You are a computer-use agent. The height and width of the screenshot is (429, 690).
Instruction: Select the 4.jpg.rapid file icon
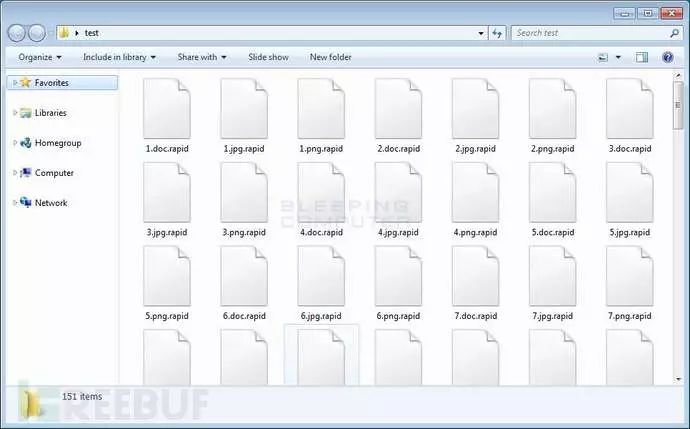tap(398, 193)
